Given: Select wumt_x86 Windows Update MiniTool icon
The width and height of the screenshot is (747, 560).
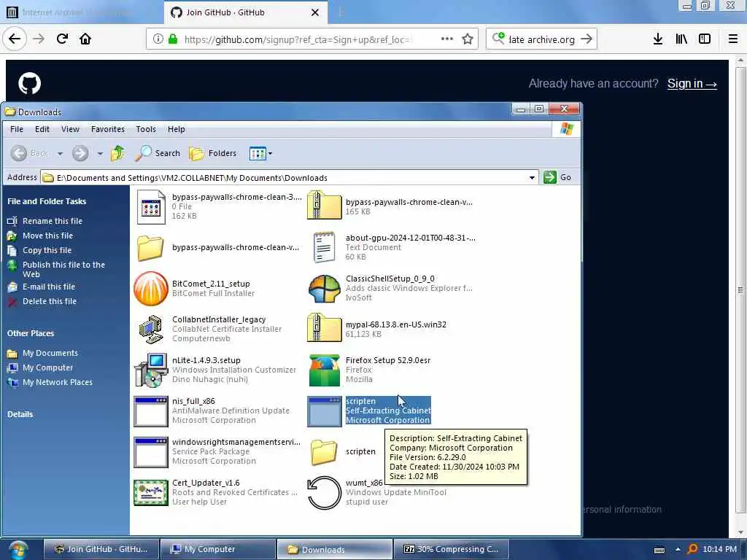Looking at the screenshot, I should (325, 492).
